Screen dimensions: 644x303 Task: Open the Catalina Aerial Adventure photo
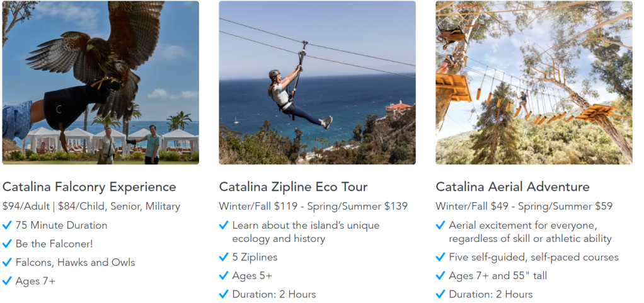(534, 83)
